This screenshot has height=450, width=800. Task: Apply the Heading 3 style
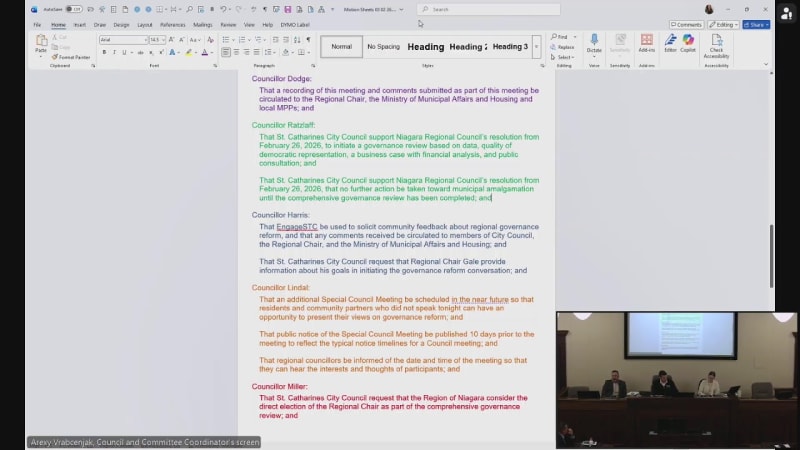coord(510,46)
